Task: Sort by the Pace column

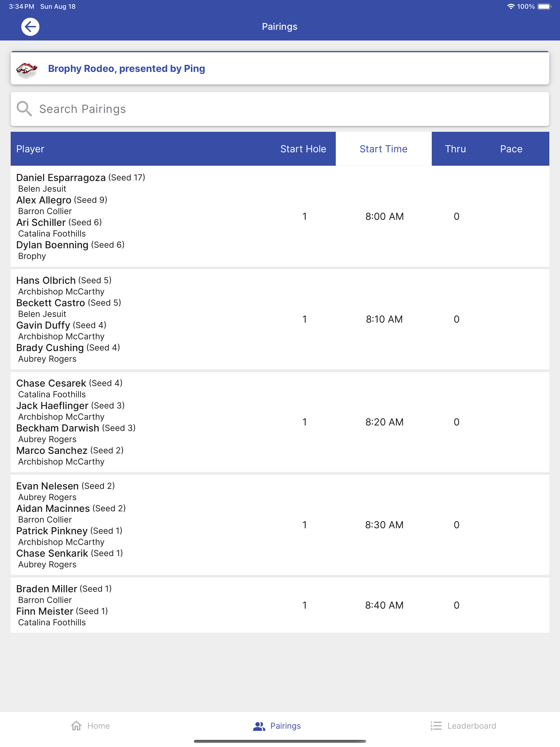Action: click(511, 149)
